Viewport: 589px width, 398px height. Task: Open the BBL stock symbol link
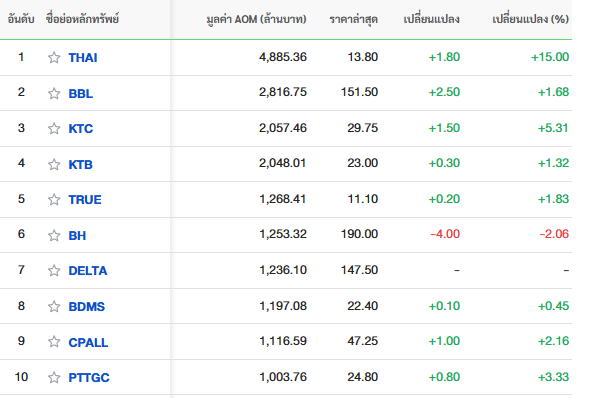click(x=80, y=93)
